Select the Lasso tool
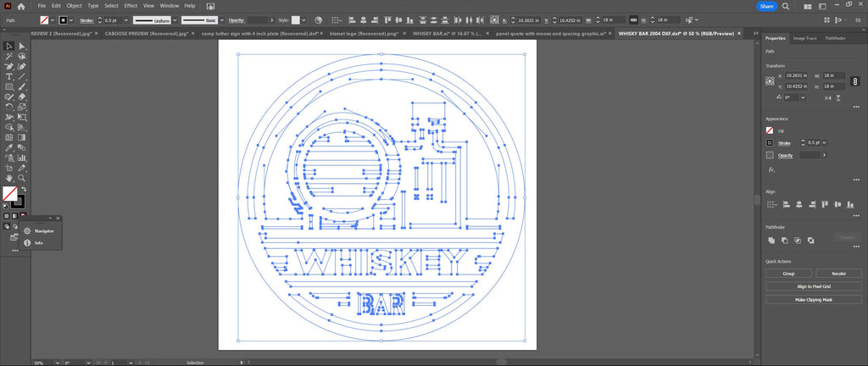The height and width of the screenshot is (366, 868). click(x=22, y=57)
